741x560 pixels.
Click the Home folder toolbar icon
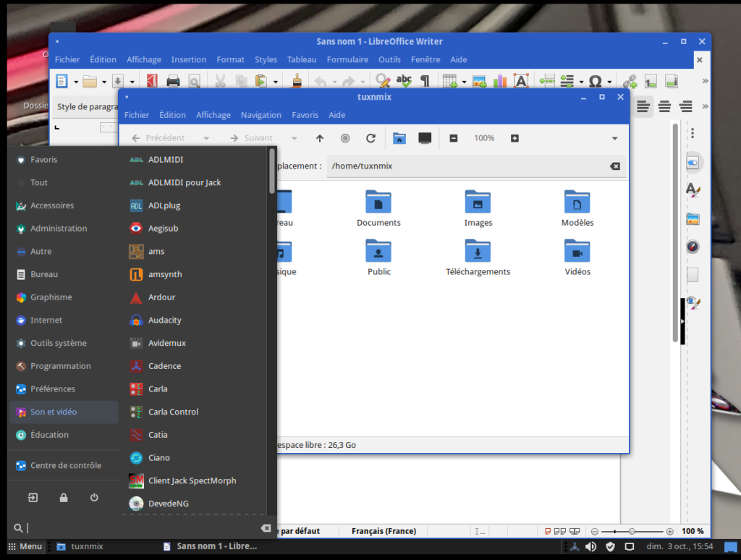399,138
